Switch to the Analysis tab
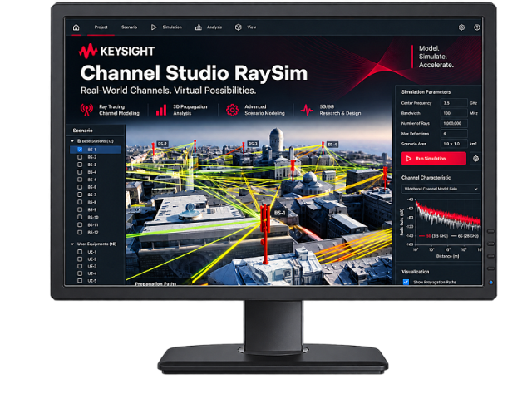The height and width of the screenshot is (399, 532). pyautogui.click(x=209, y=27)
